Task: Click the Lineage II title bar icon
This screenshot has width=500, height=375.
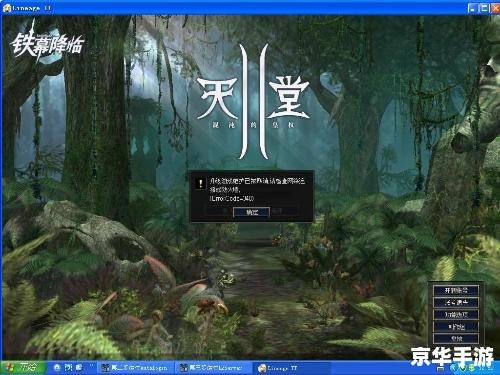Action: (x=7, y=8)
